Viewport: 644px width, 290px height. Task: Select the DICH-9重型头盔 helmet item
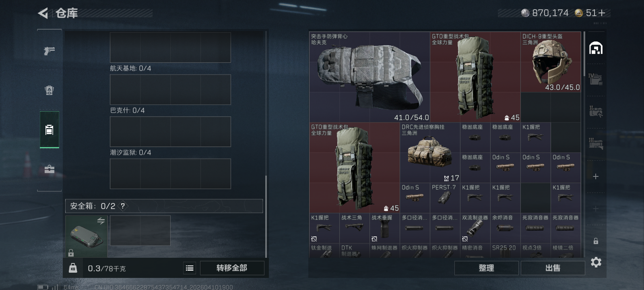tap(551, 62)
